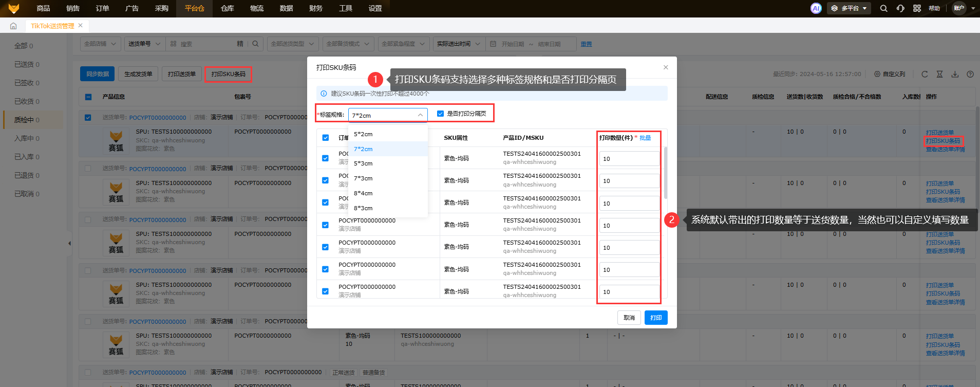The width and height of the screenshot is (980, 387).
Task: Open the 实际送出时间 dropdown
Action: point(459,44)
